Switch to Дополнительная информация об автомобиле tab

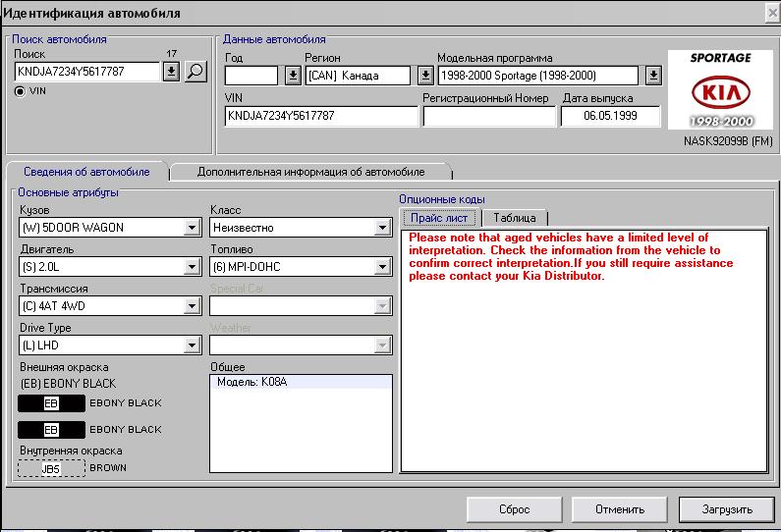(310, 172)
